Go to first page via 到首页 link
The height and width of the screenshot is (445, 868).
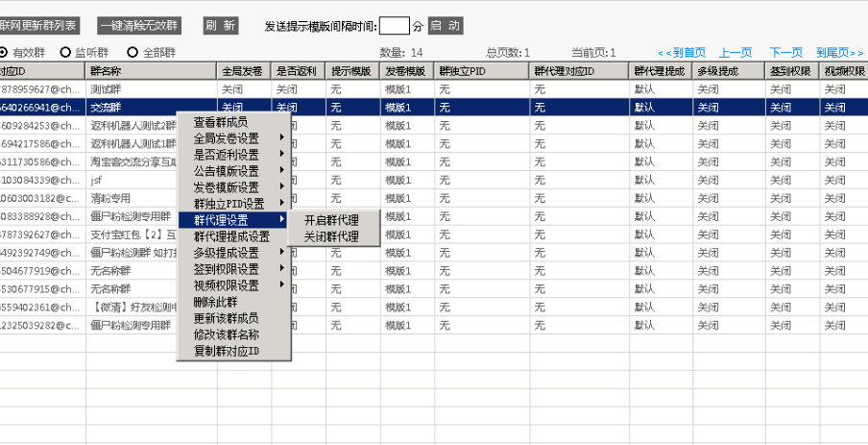[682, 52]
